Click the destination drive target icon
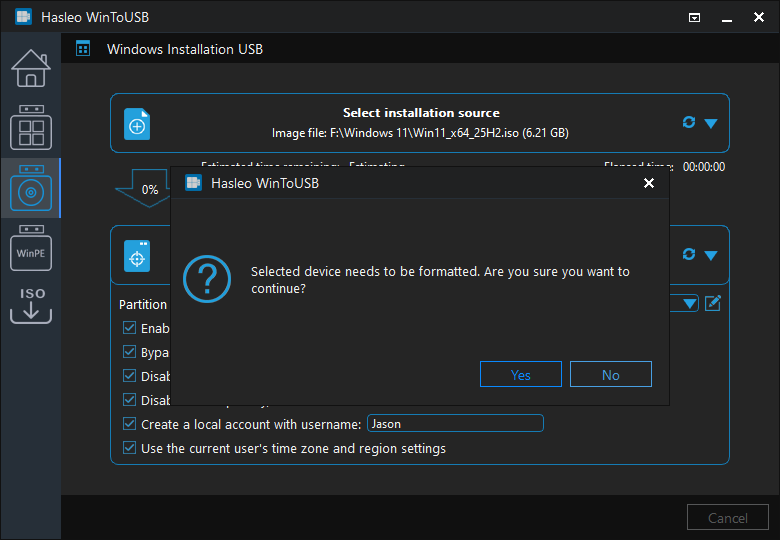The image size is (780, 540). point(137,256)
